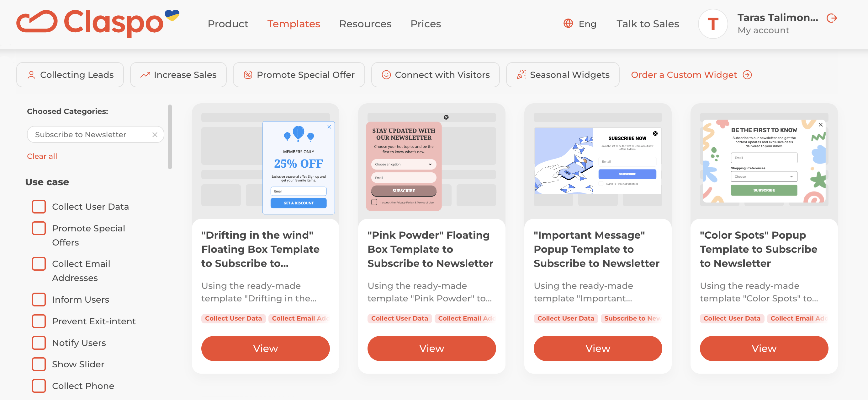
Task: Tick the Show Slider checkbox
Action: (39, 364)
